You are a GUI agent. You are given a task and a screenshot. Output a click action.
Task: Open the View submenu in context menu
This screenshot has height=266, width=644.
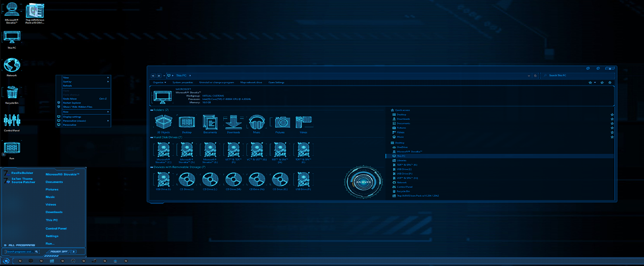(86, 77)
